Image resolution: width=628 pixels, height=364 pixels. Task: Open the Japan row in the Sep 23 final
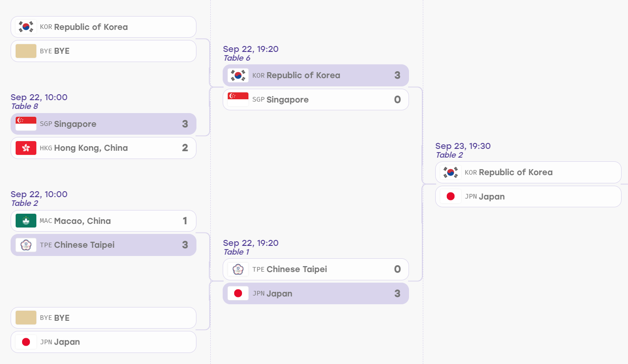coord(528,196)
